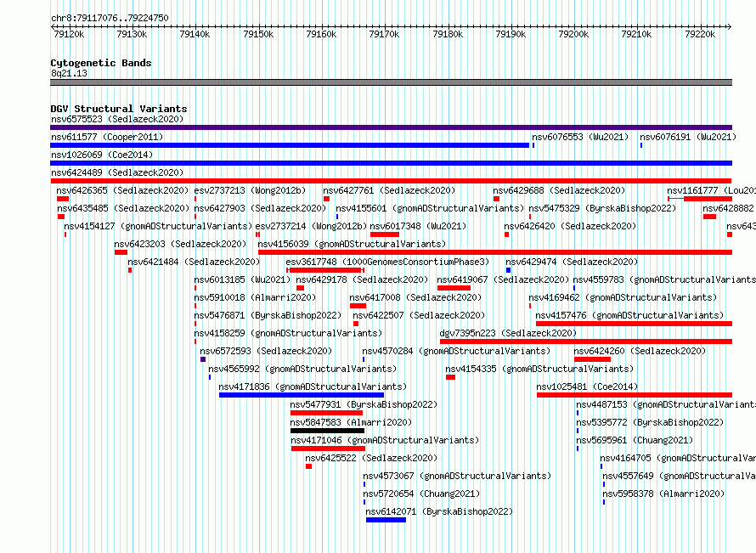Open nsv1026069 (Coe2014) variant label
This screenshot has width=756, height=553.
click(102, 155)
